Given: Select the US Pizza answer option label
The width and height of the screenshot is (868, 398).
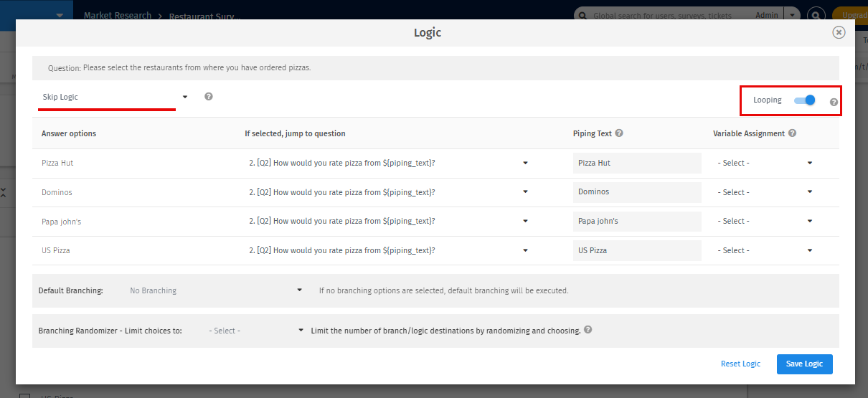Looking at the screenshot, I should [x=55, y=250].
